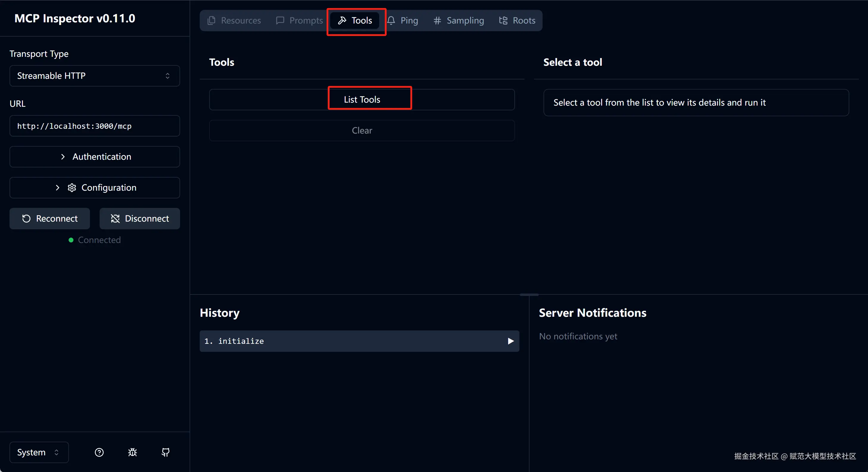This screenshot has height=472, width=868.
Task: Click the URL input field
Action: (x=95, y=126)
